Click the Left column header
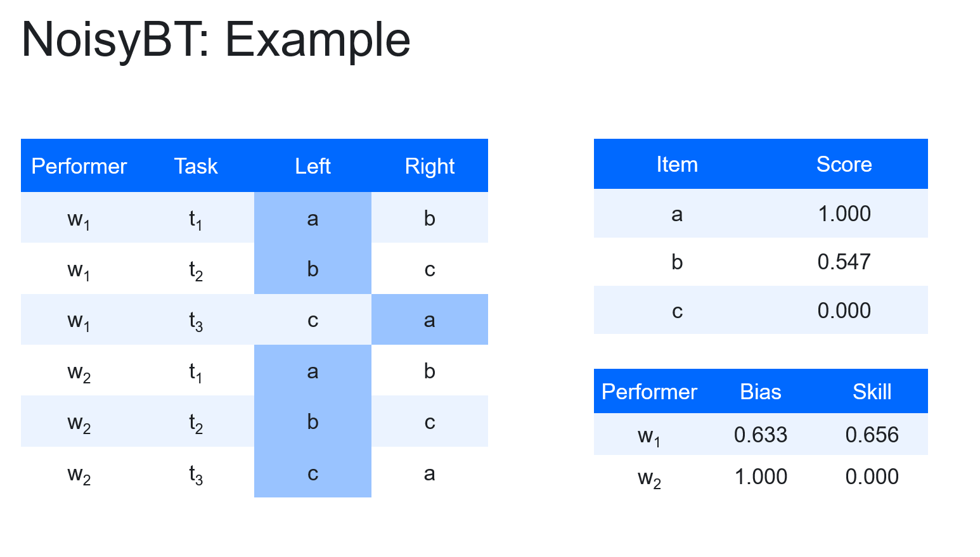 pos(313,166)
